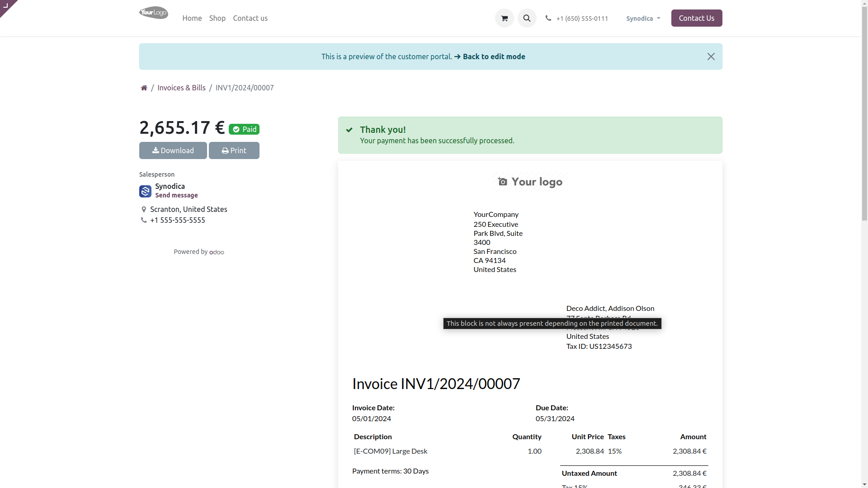Click the YourLogo site logo
This screenshot has height=488, width=868.
click(x=153, y=13)
